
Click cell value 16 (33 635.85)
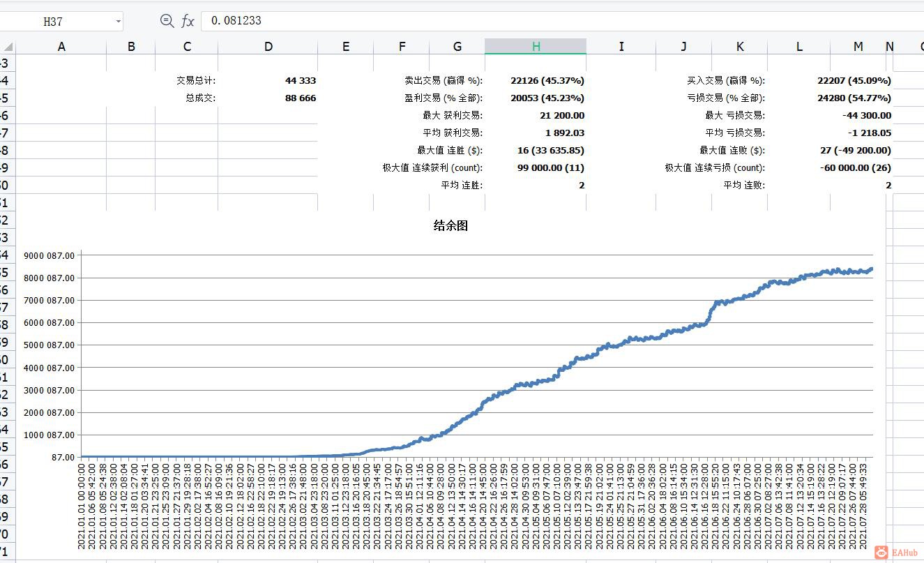click(x=551, y=150)
